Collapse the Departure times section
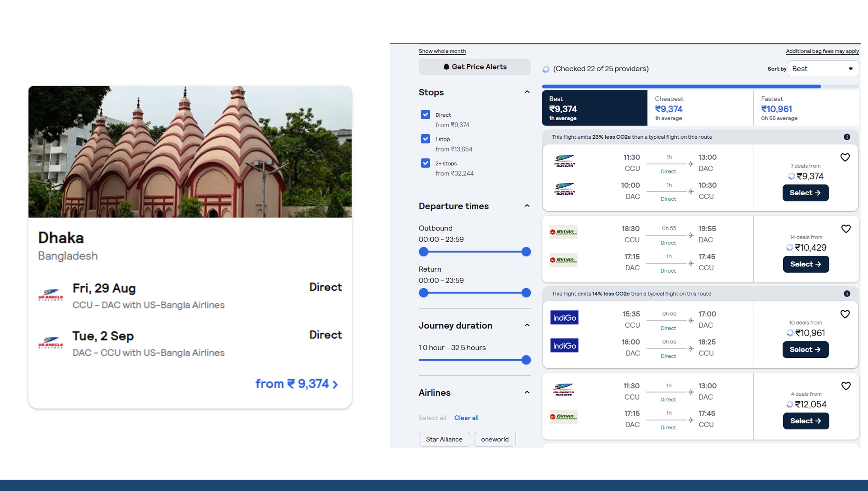 pyautogui.click(x=527, y=206)
